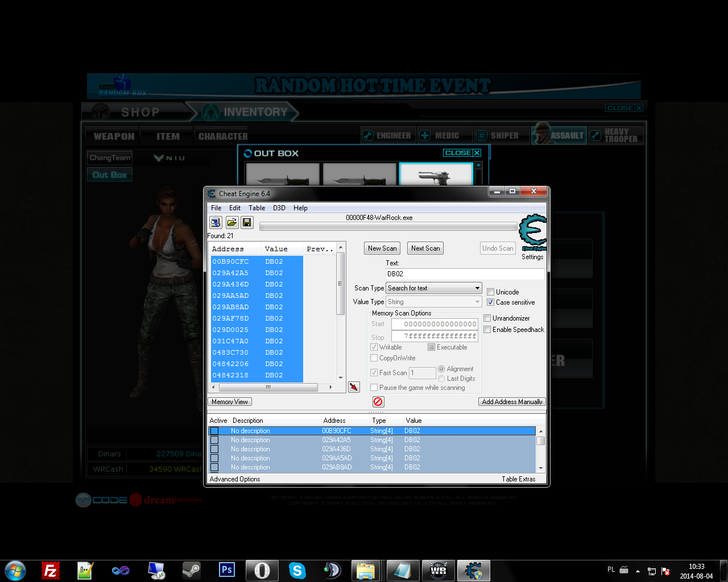Click the New Scan button
Image resolution: width=728 pixels, height=582 pixels.
tap(382, 248)
